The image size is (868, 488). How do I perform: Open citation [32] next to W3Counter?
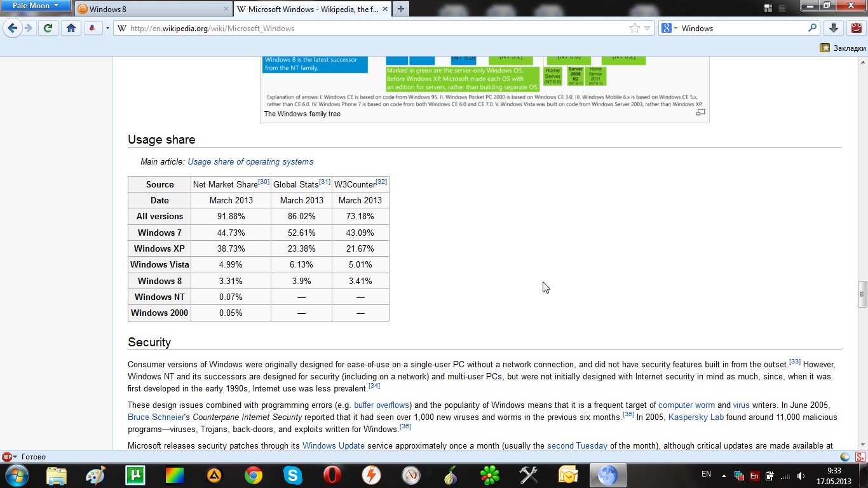click(381, 182)
